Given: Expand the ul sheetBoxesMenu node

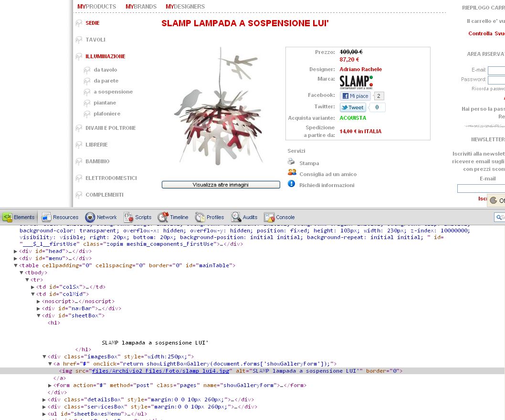Looking at the screenshot, I should (x=44, y=414).
